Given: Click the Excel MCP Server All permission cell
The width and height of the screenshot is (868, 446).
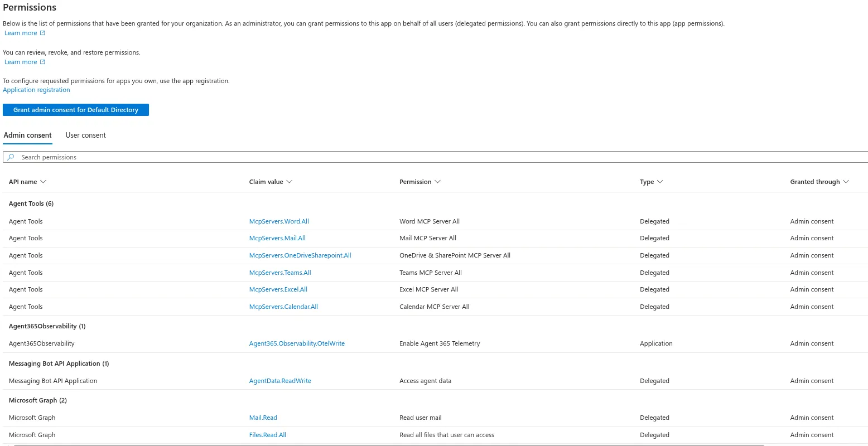Looking at the screenshot, I should (x=429, y=289).
